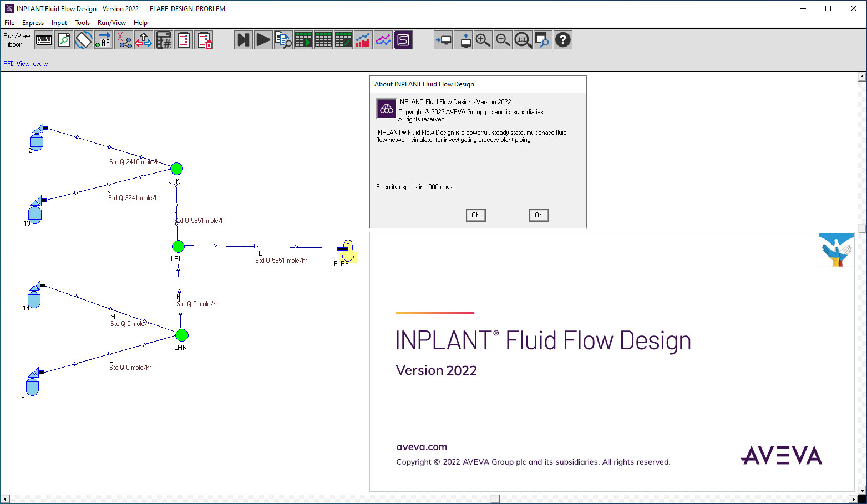Click the monitor with right arrow icon
The image size is (867, 504).
[443, 40]
